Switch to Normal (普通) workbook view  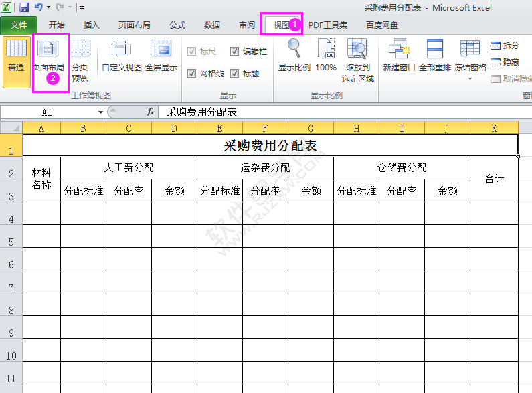tap(16, 62)
